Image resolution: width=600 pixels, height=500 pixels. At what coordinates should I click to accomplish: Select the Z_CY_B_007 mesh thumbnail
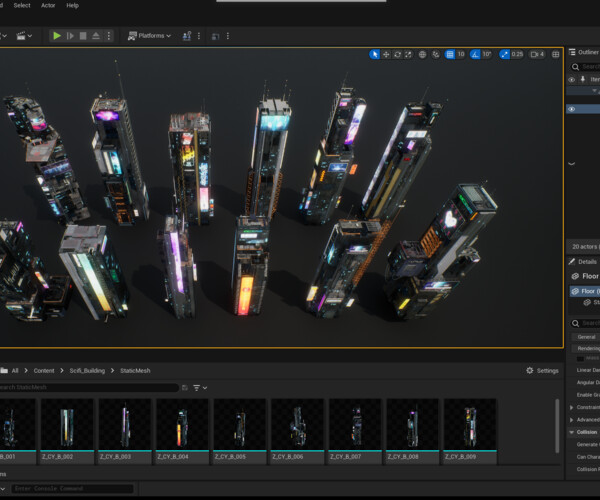coord(355,431)
